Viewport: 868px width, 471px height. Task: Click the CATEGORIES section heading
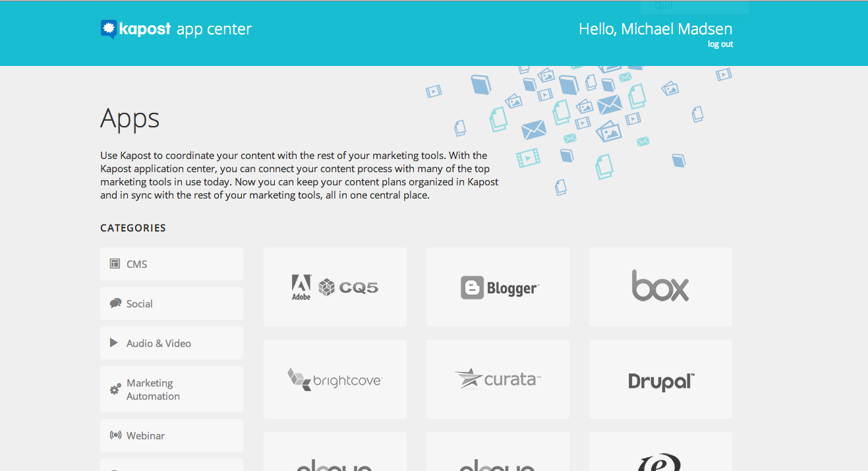point(133,228)
